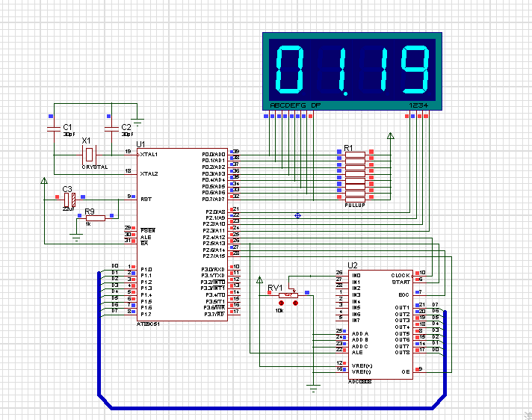Click the EOC pin label on U2

tap(403, 295)
